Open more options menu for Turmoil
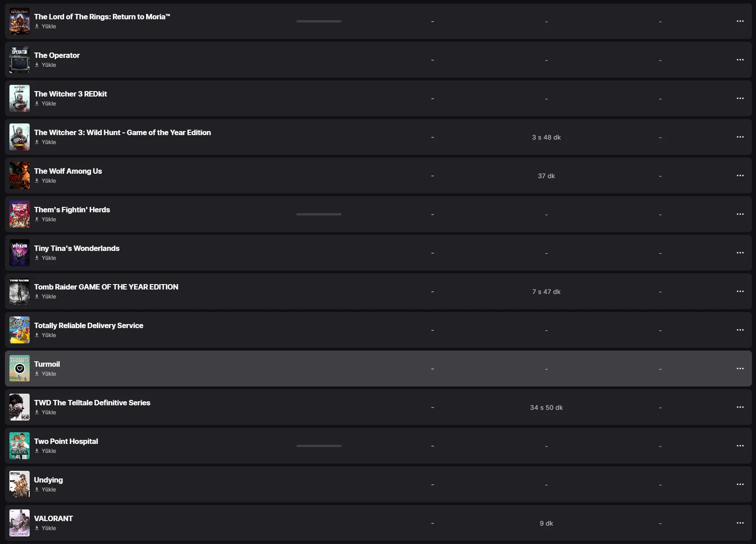Screen dimensions: 756x544 click(x=740, y=369)
